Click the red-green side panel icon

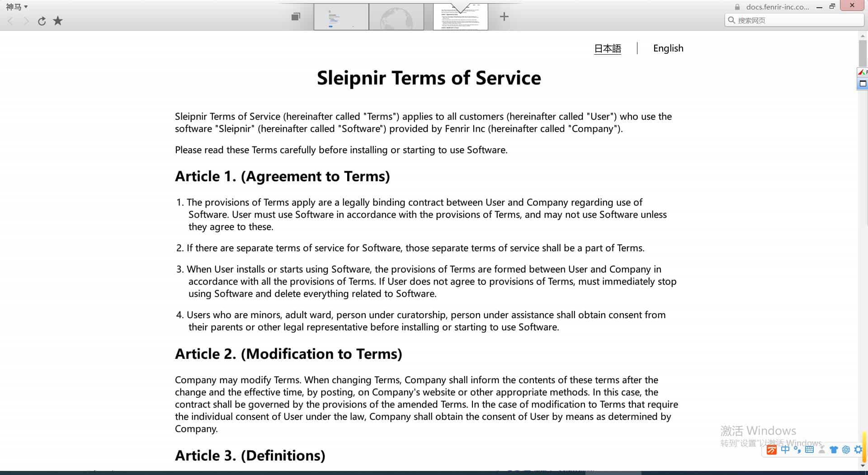(x=863, y=72)
